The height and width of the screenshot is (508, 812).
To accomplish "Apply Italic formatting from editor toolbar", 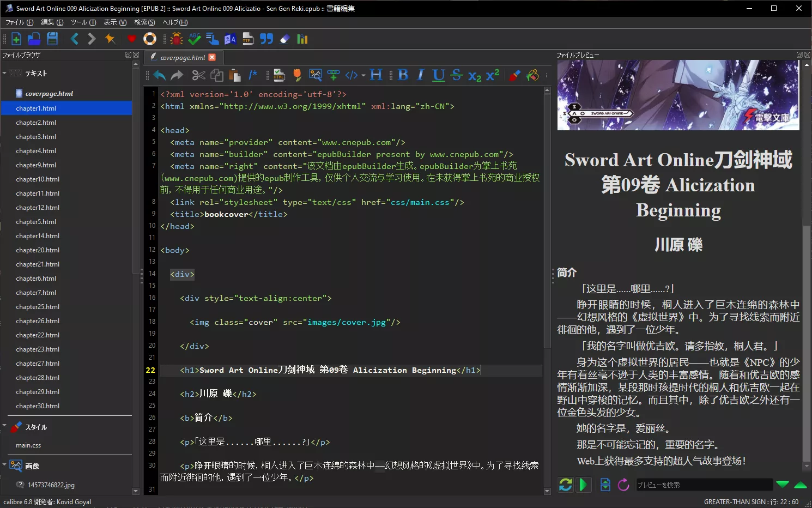I will [421, 75].
